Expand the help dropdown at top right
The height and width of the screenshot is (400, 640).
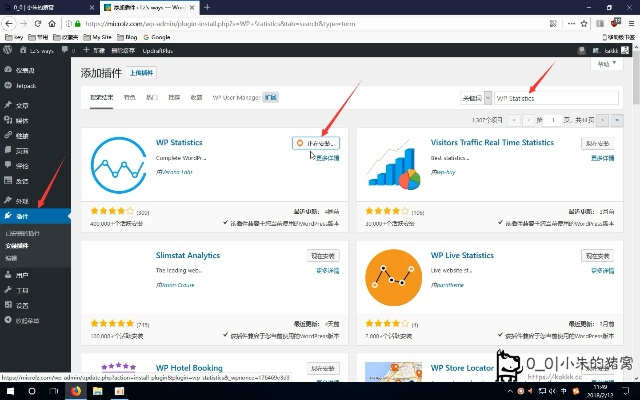tap(605, 64)
